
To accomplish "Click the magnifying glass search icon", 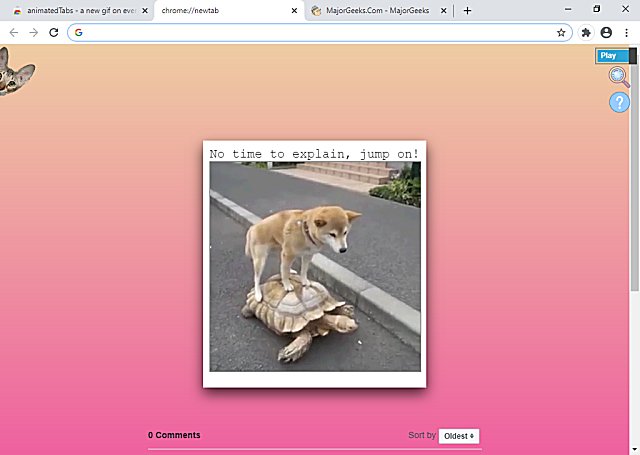I will [x=619, y=76].
